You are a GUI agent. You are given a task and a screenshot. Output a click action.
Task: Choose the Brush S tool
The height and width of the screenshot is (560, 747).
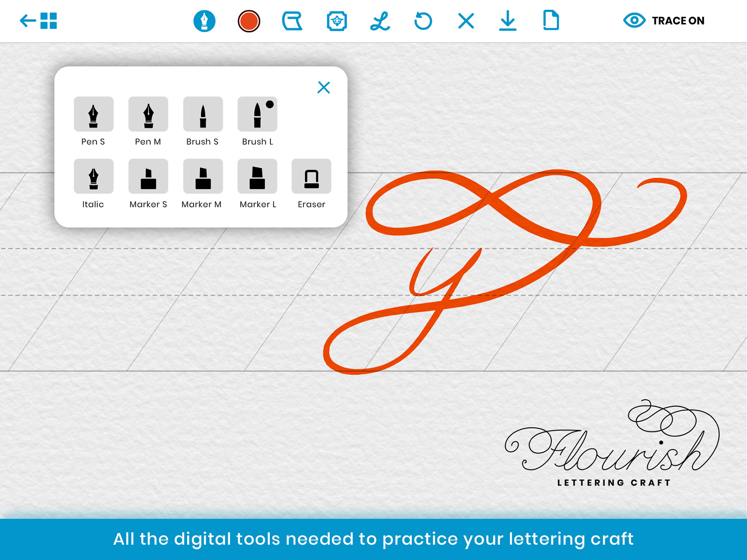pos(203,114)
